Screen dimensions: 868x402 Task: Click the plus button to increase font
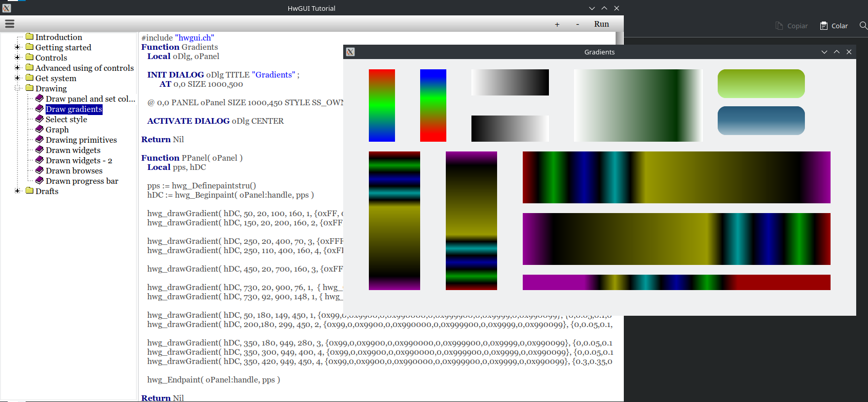point(557,24)
